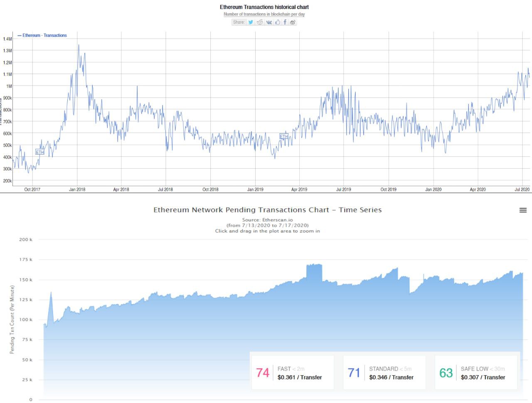This screenshot has width=532, height=403.
Task: Click the '700k' y-axis label
Action: [7, 122]
